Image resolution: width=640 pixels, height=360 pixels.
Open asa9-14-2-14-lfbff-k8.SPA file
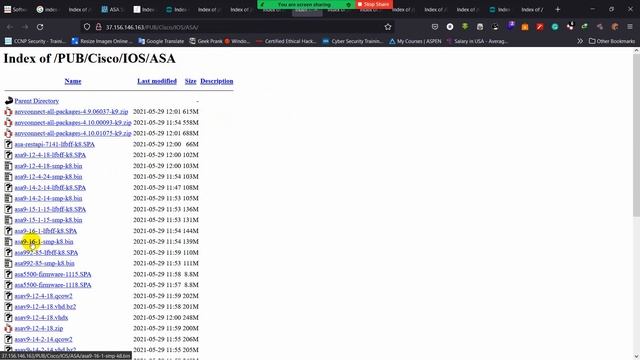click(x=50, y=187)
